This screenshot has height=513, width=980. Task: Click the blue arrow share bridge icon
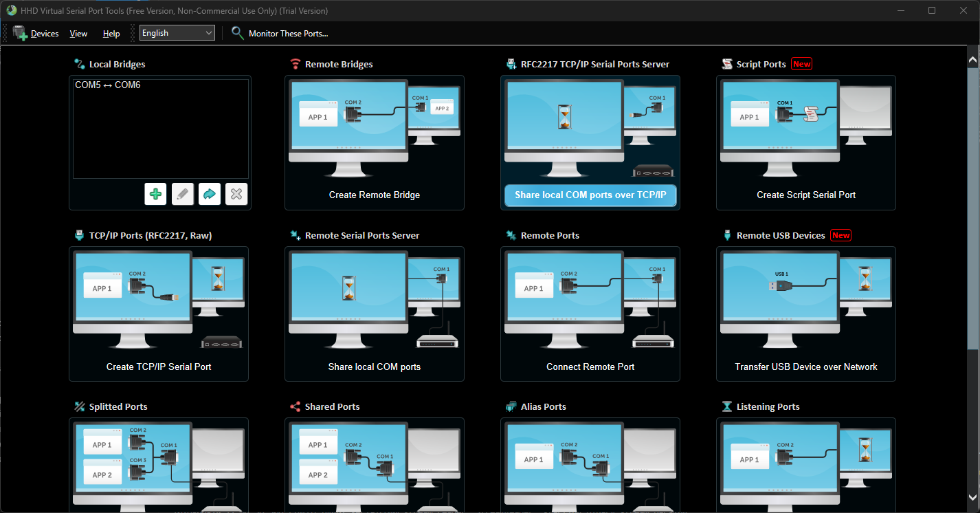[x=210, y=194]
